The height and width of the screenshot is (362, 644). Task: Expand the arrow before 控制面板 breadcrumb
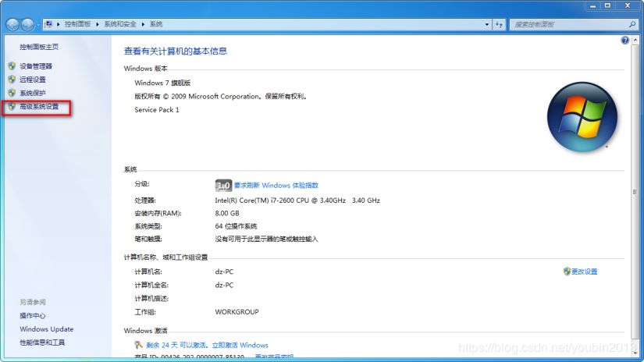pyautogui.click(x=59, y=24)
